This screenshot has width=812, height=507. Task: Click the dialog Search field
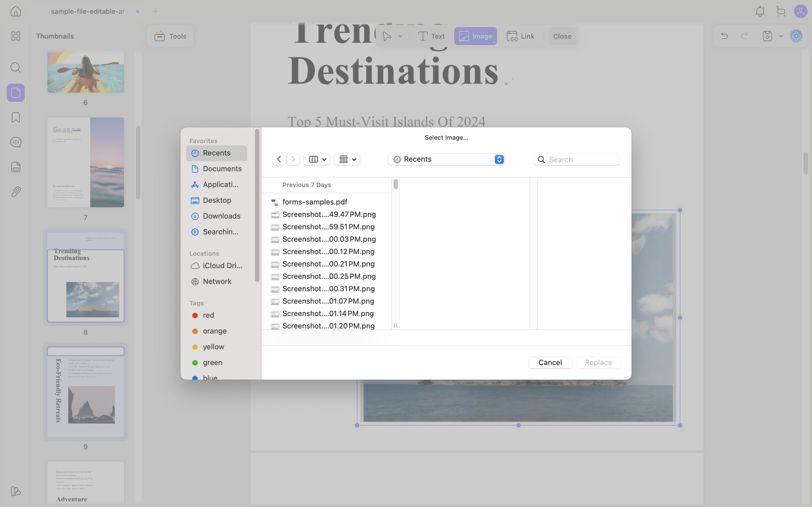pyautogui.click(x=576, y=160)
